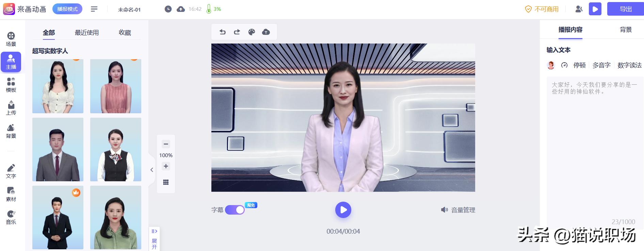Click the 00:04/00:04 time display
The height and width of the screenshot is (251, 644).
click(343, 231)
